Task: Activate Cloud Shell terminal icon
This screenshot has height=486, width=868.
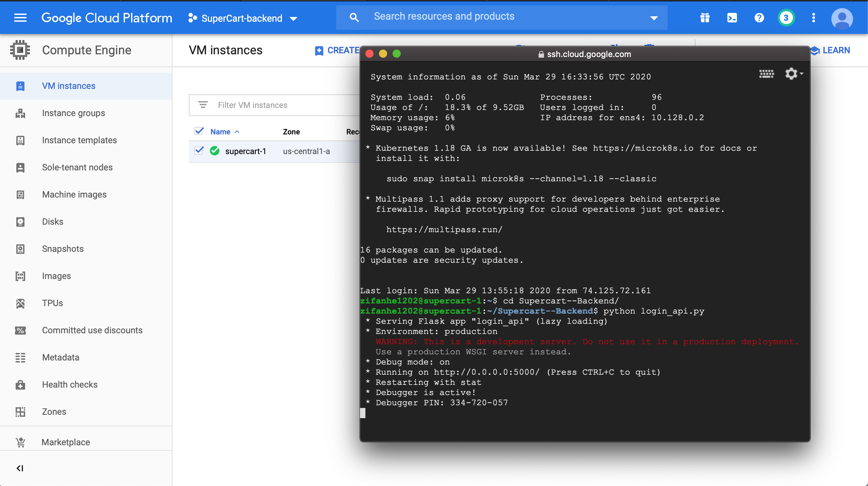Action: tap(732, 18)
